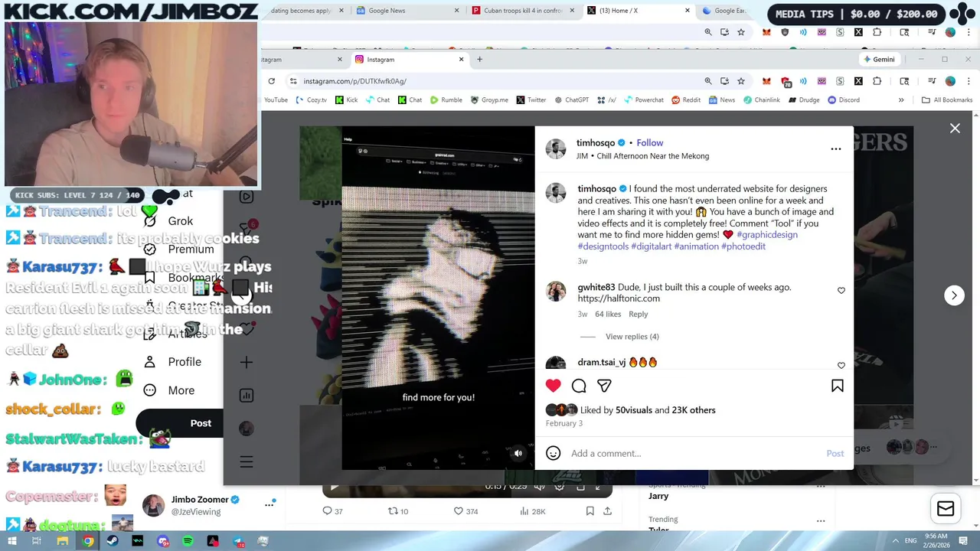Open the dashboard chart icon in Instagram sidebar
Image resolution: width=980 pixels, height=551 pixels.
(x=247, y=396)
